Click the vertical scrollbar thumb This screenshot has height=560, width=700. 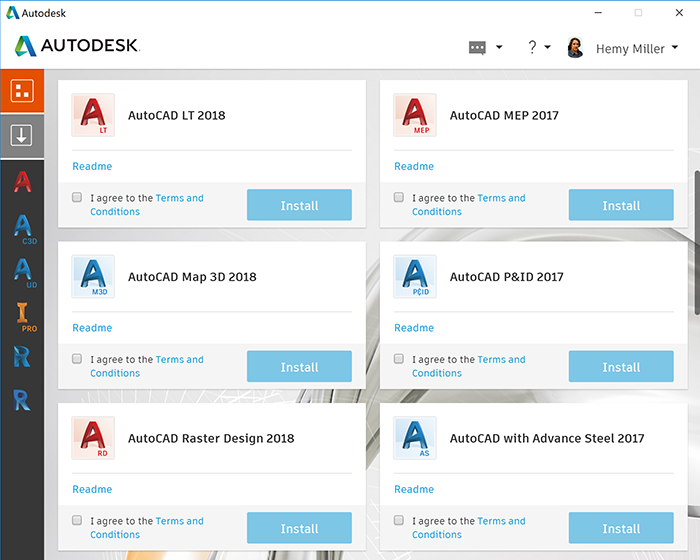coord(697,243)
